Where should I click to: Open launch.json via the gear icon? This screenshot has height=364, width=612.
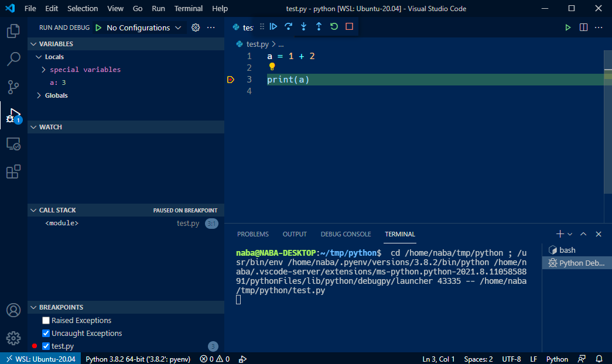tap(196, 28)
